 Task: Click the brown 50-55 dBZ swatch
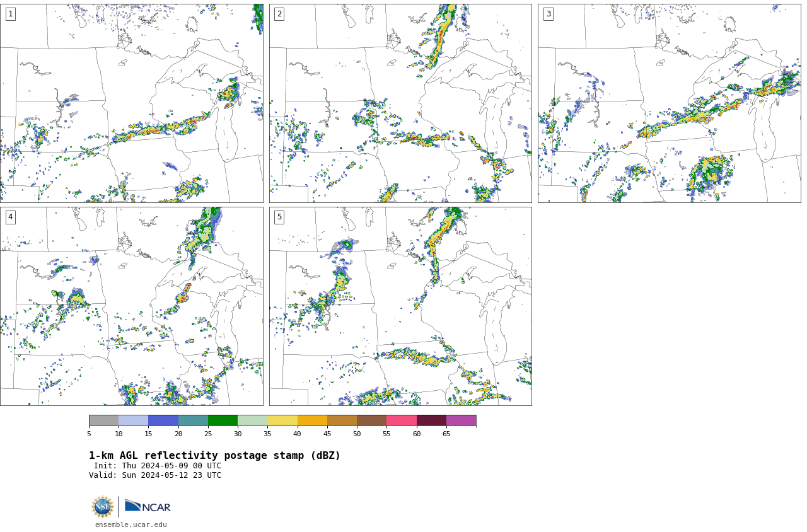pos(372,420)
